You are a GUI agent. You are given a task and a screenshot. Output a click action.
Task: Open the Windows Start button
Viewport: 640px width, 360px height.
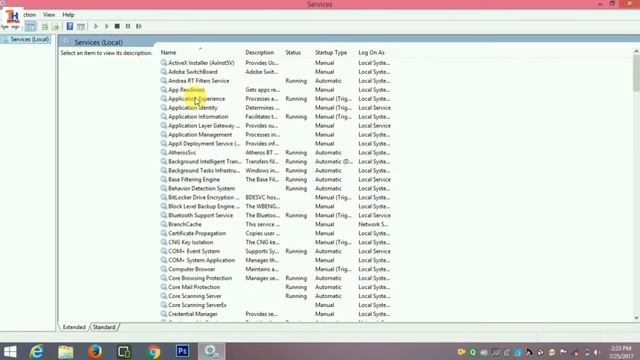[10, 351]
